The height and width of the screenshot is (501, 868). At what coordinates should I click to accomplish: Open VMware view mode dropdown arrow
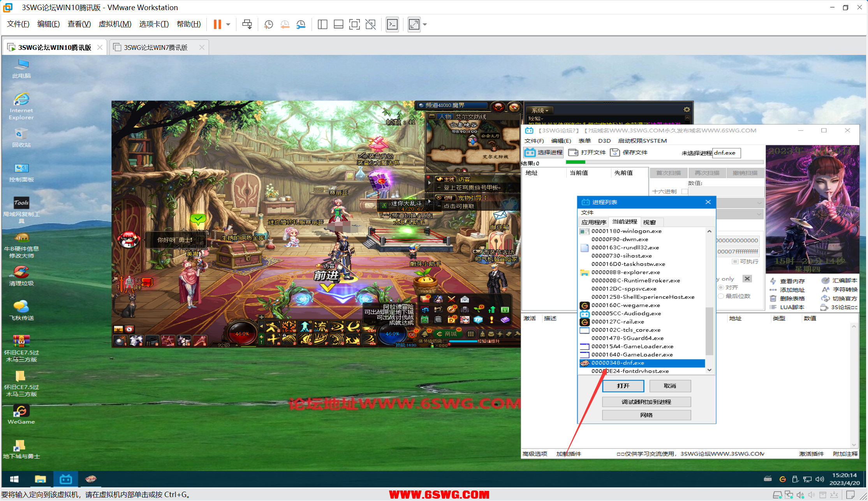point(425,25)
